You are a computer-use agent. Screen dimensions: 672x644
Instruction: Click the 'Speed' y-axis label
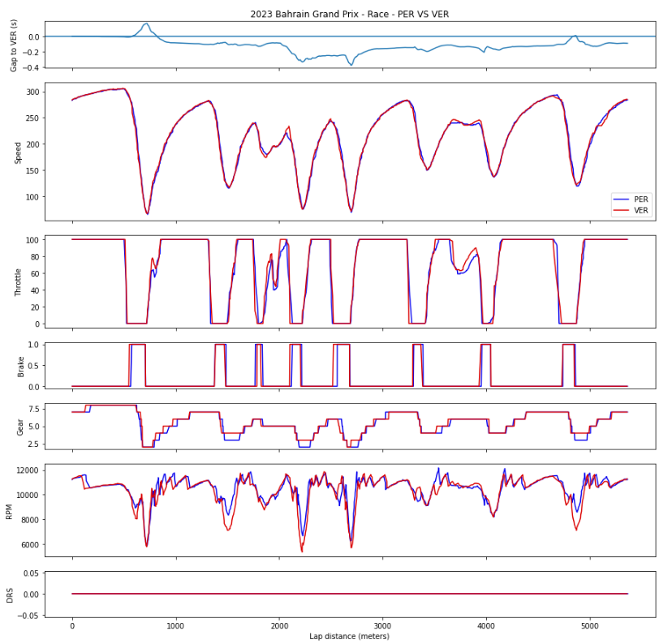click(18, 152)
